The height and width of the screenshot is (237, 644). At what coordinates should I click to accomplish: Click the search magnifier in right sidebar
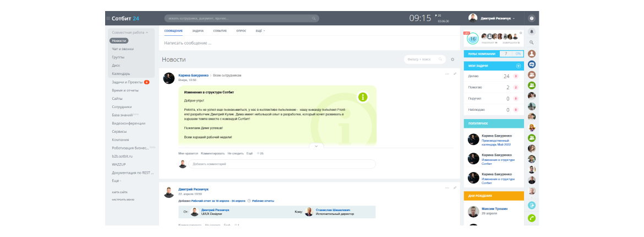pyautogui.click(x=532, y=42)
